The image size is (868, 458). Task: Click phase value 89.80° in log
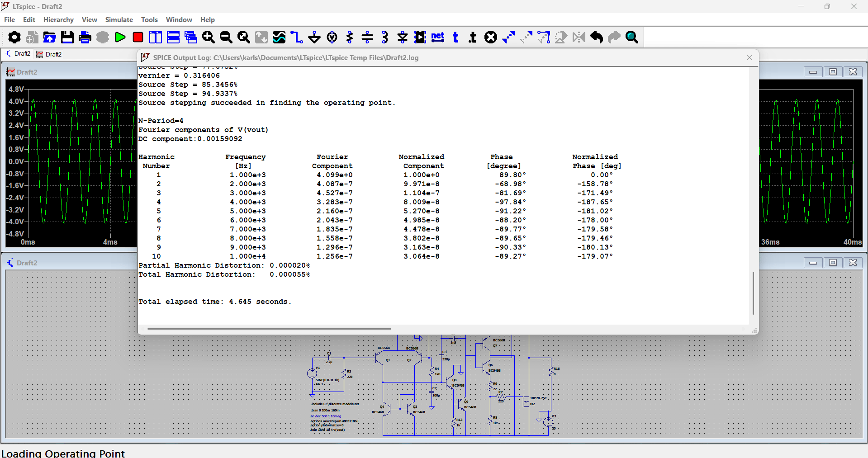coord(512,175)
